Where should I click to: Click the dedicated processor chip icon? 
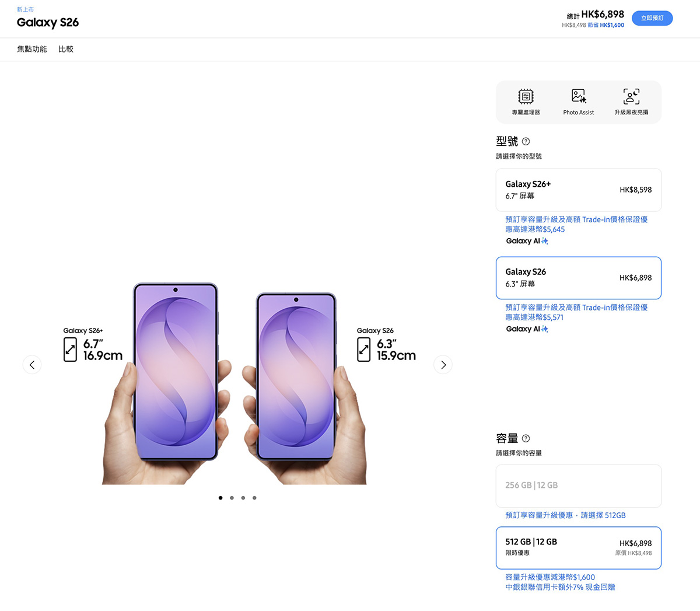coord(526,96)
